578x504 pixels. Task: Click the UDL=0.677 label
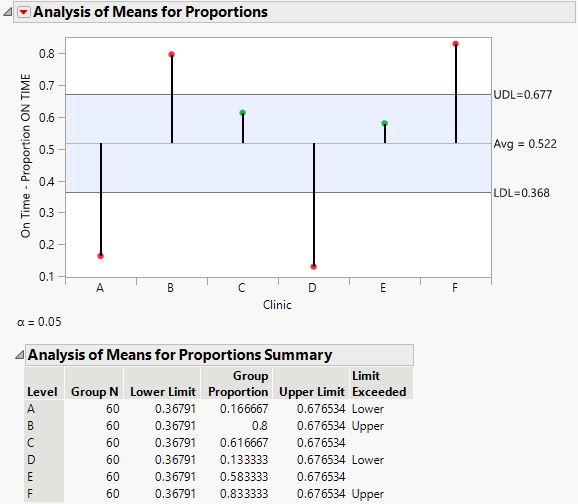[523, 95]
